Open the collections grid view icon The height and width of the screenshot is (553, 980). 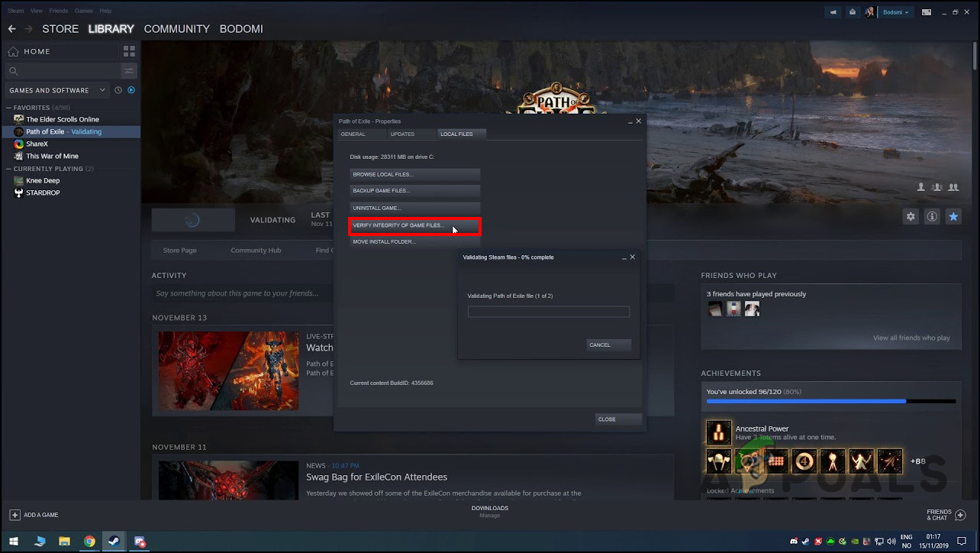(x=129, y=51)
